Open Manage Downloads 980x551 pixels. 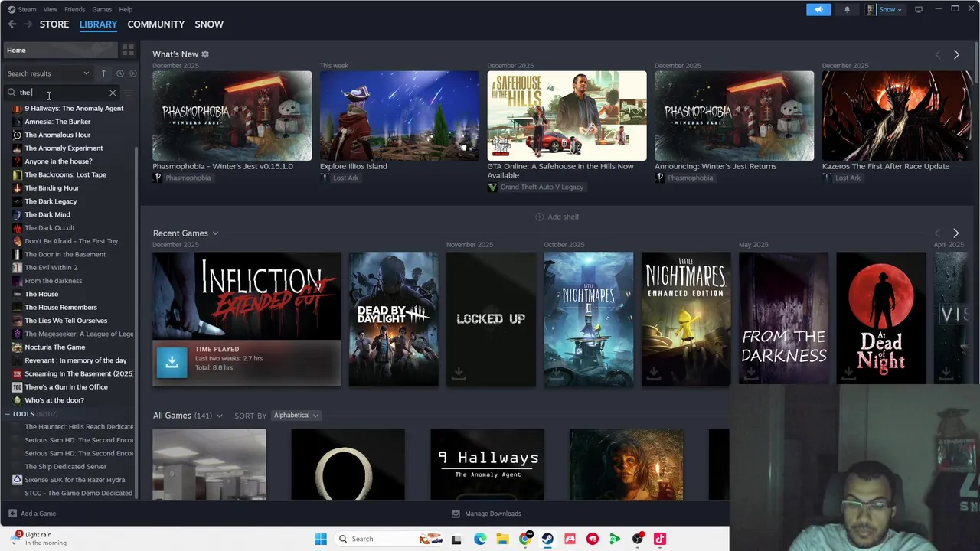[486, 514]
